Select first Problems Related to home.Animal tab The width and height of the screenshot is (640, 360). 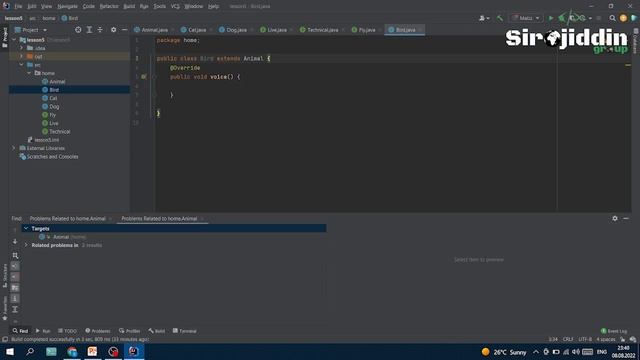coord(68,219)
